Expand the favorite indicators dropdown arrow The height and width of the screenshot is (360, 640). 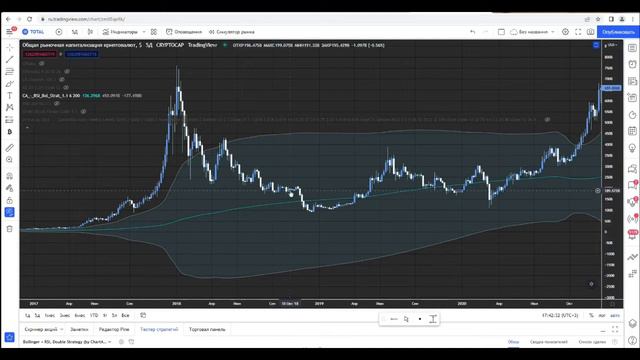(144, 32)
